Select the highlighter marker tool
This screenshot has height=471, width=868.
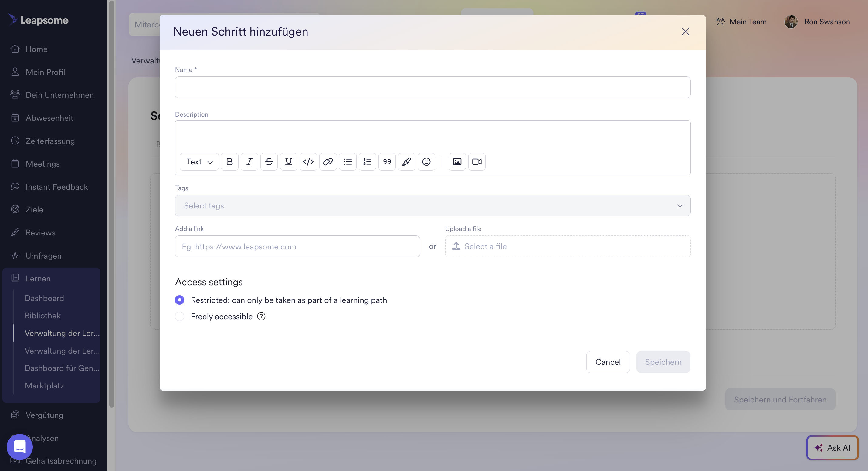pos(407,162)
